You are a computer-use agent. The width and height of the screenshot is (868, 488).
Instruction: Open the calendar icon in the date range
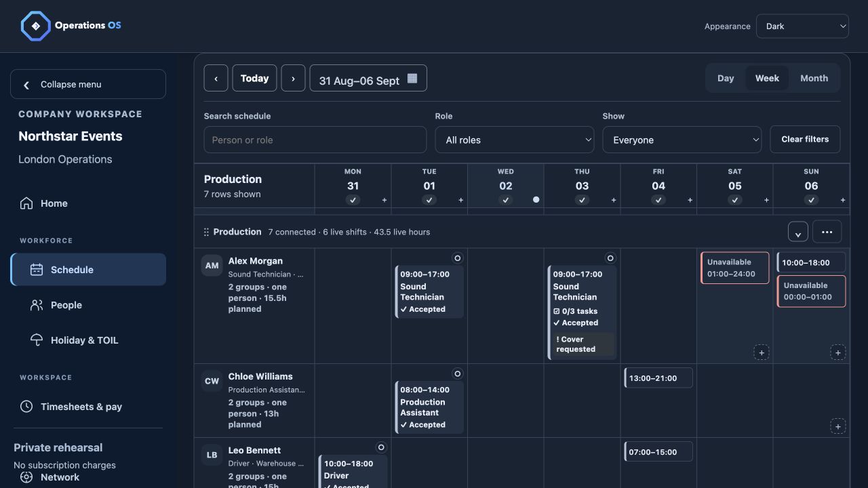pyautogui.click(x=412, y=79)
